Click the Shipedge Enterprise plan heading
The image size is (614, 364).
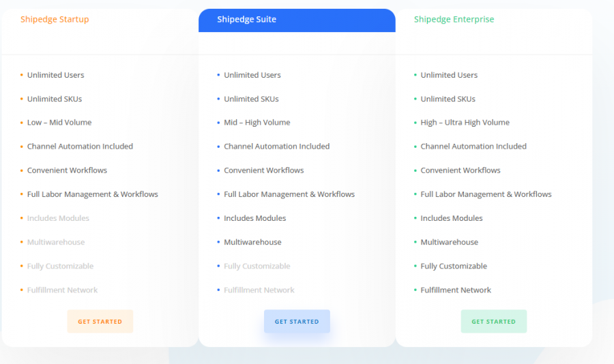(x=454, y=19)
